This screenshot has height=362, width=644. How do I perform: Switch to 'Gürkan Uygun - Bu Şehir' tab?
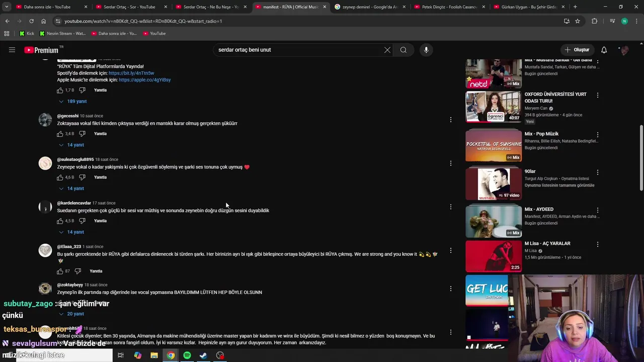tap(529, 7)
